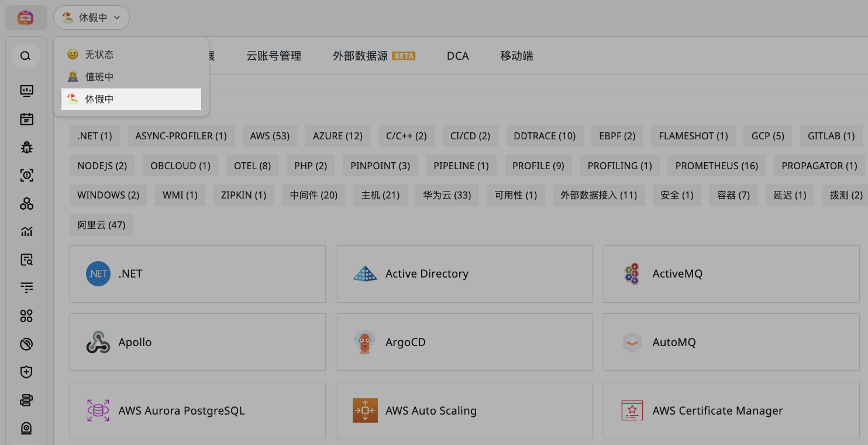Open the AWS Aurora PostgreSQL integration card
868x445 pixels.
[x=198, y=410]
